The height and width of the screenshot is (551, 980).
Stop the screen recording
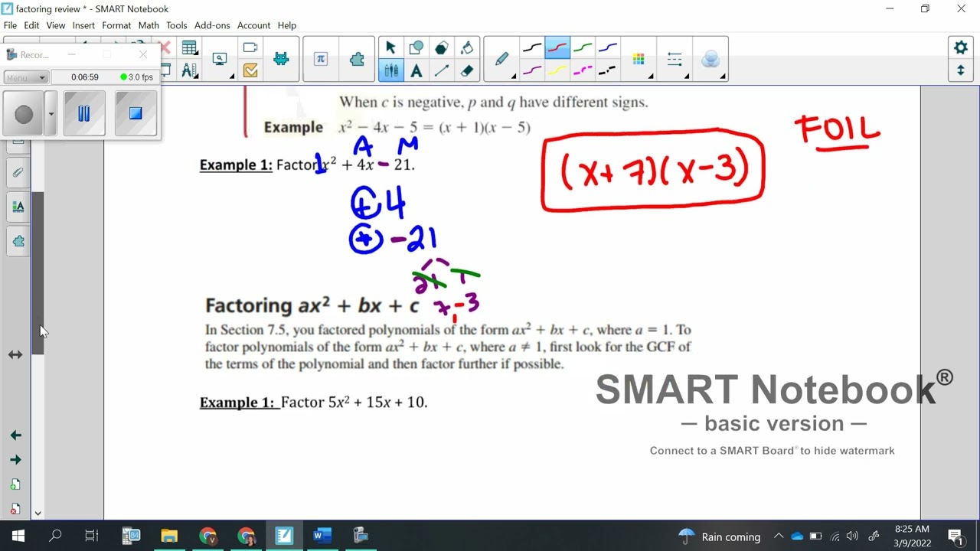pos(136,113)
